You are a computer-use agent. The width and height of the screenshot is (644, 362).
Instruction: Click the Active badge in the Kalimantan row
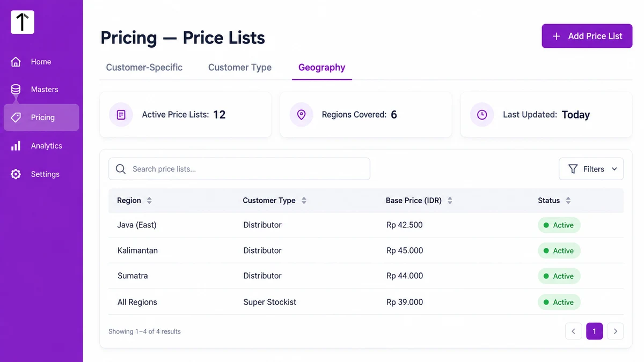(559, 250)
